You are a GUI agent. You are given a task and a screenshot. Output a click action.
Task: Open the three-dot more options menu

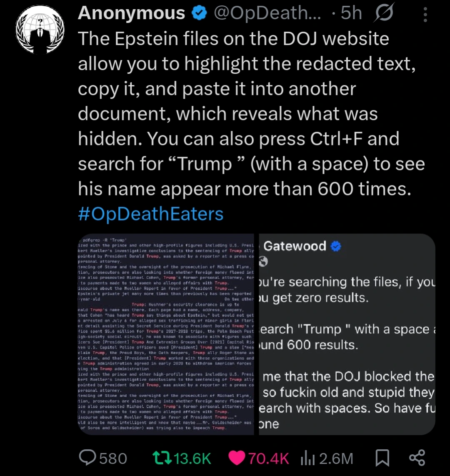pyautogui.click(x=425, y=15)
